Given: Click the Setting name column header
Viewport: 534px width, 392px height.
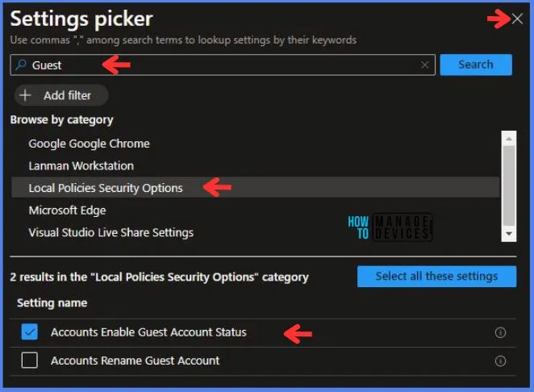Looking at the screenshot, I should pyautogui.click(x=52, y=303).
